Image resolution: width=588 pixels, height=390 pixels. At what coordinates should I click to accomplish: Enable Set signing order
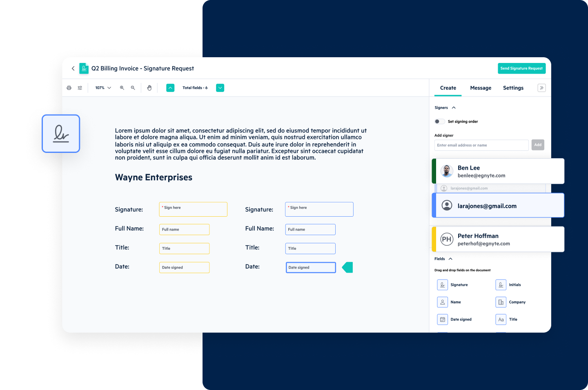coord(439,121)
